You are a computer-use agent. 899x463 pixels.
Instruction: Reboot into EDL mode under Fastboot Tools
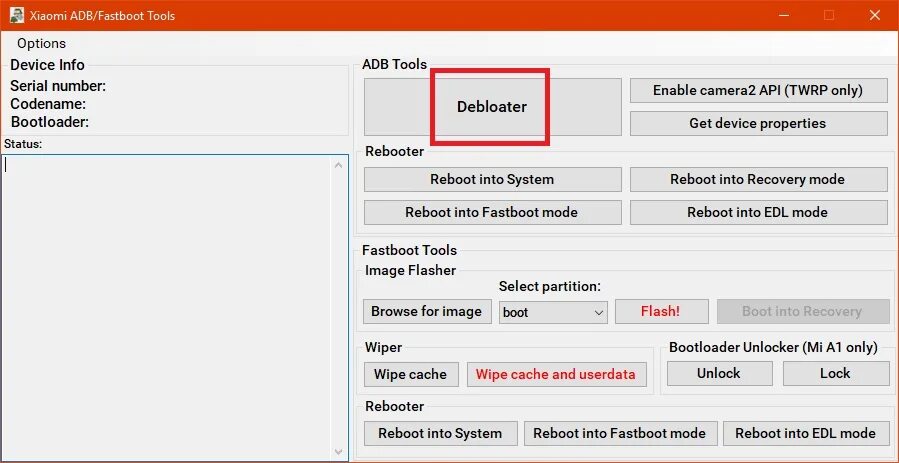pos(805,434)
